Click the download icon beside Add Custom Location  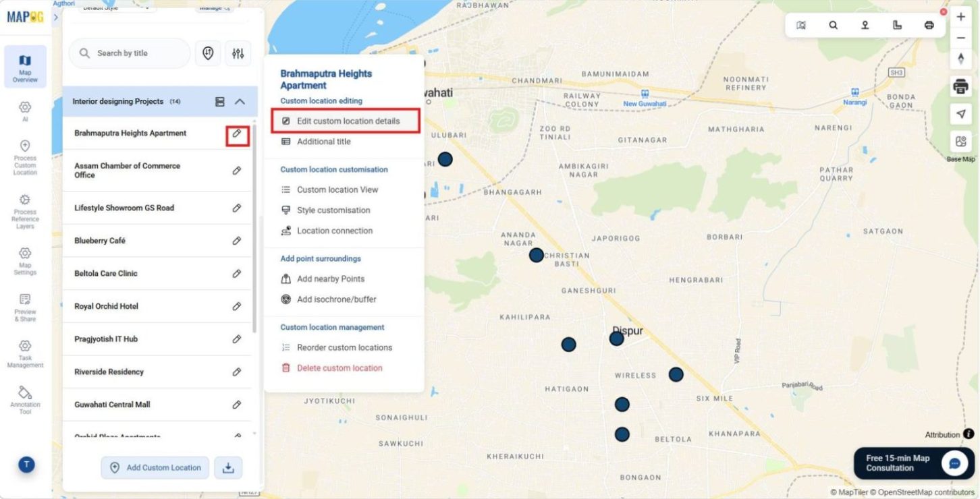tap(228, 467)
